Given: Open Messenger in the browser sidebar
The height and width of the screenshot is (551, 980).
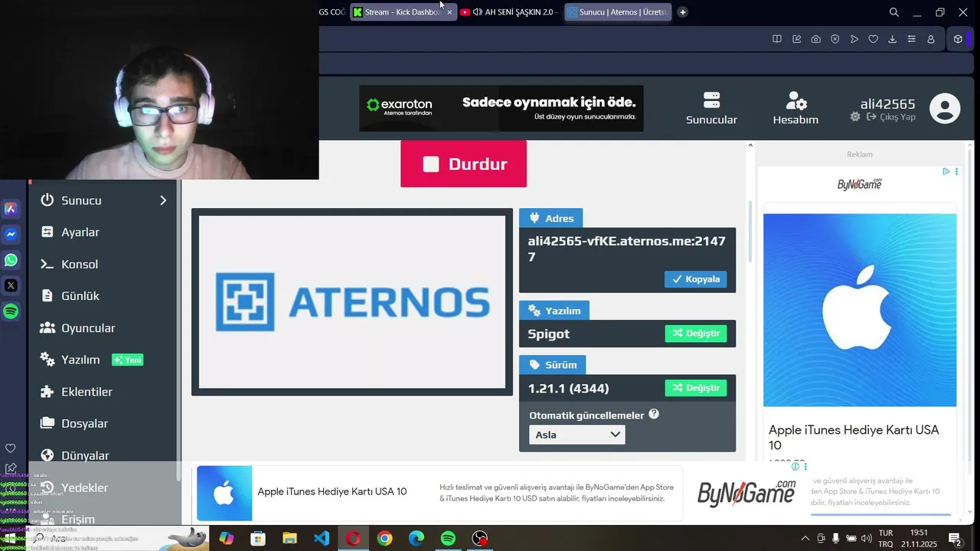Looking at the screenshot, I should click(x=11, y=234).
